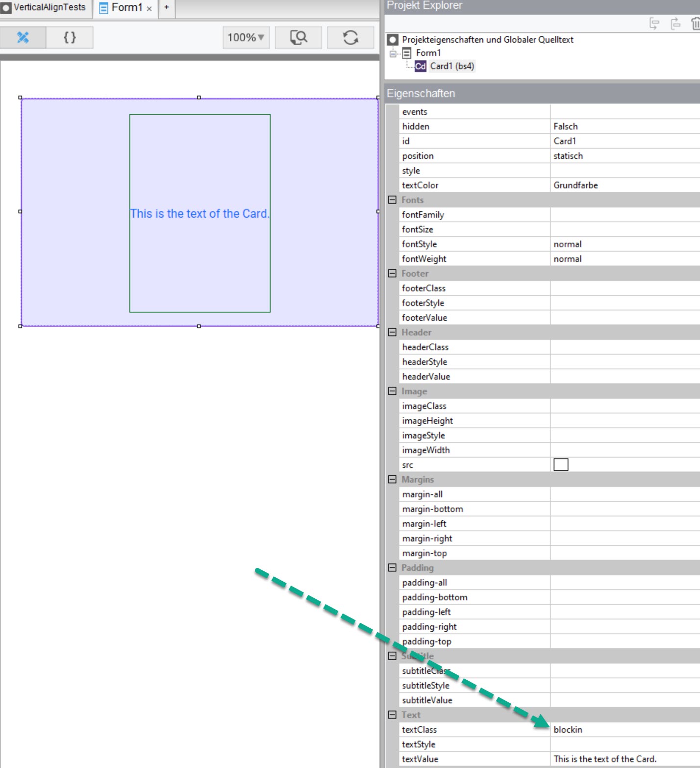Select the purple Cd icon of Card1
Screen dimensions: 700x768
[421, 66]
